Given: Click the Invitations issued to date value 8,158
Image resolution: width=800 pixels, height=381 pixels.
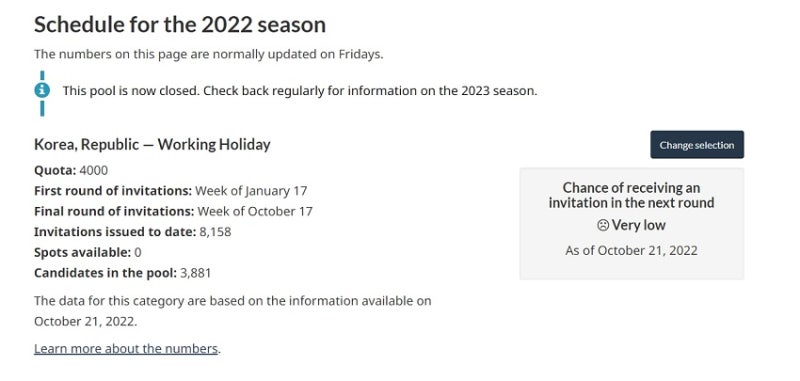Looking at the screenshot, I should 215,232.
